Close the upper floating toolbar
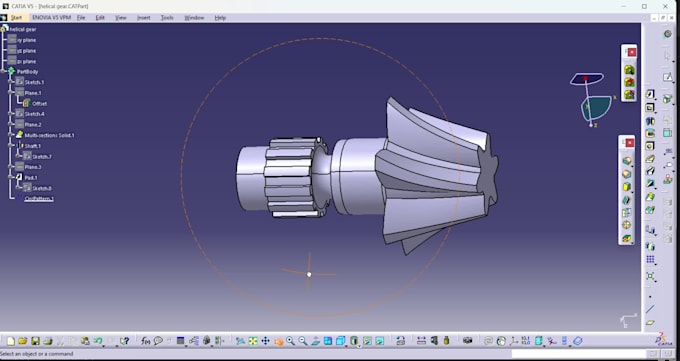The height and width of the screenshot is (361, 680). click(x=632, y=52)
